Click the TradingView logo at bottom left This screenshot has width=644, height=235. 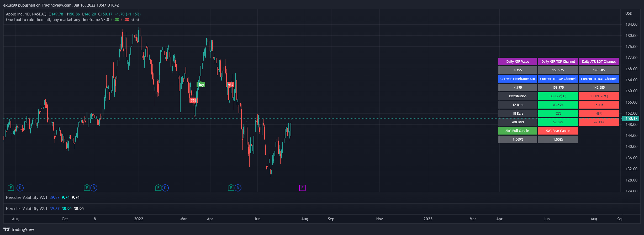pos(19,229)
